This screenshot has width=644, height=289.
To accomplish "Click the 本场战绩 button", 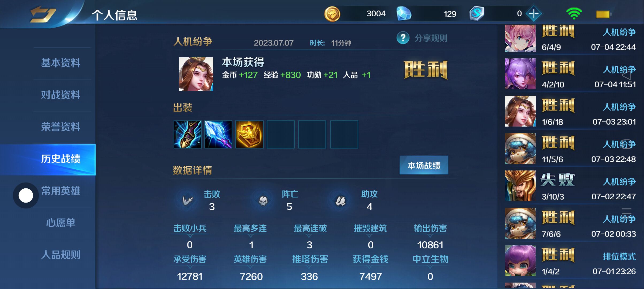I will click(424, 165).
